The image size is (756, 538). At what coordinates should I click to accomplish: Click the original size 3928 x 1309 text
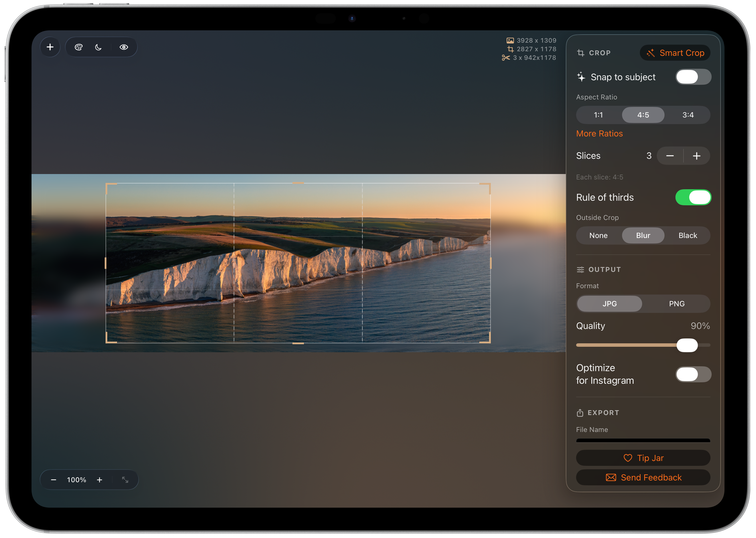pos(536,40)
